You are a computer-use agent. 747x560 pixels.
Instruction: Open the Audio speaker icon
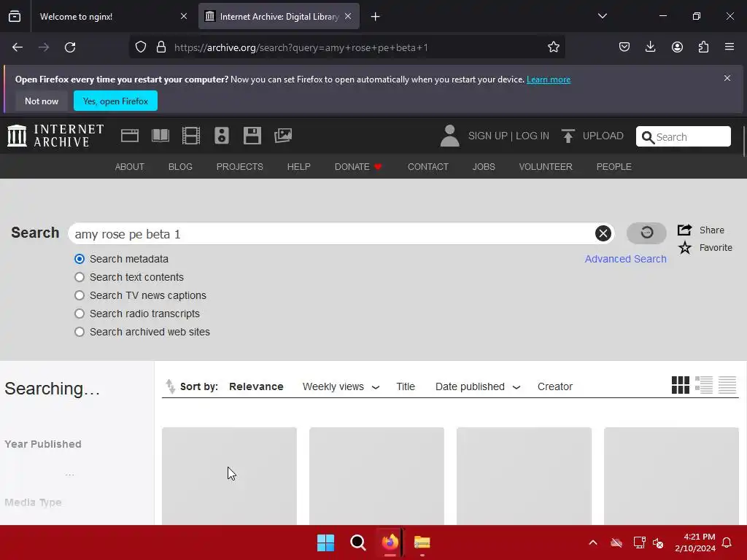[222, 136]
